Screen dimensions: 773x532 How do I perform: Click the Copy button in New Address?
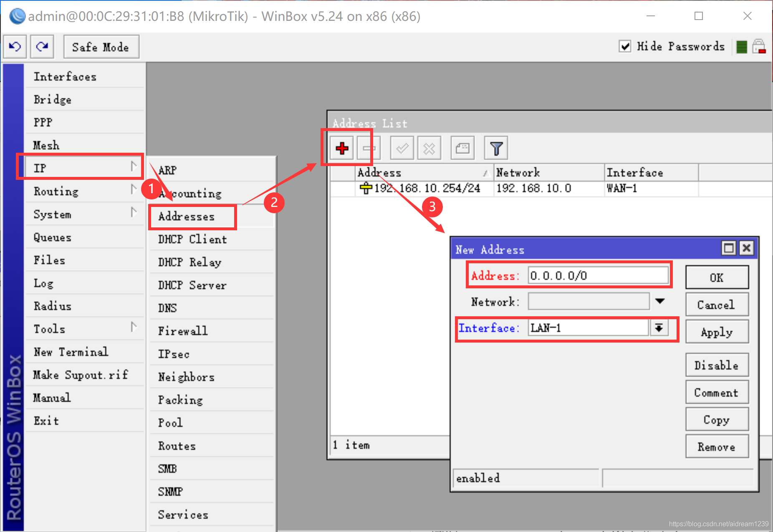(x=717, y=420)
